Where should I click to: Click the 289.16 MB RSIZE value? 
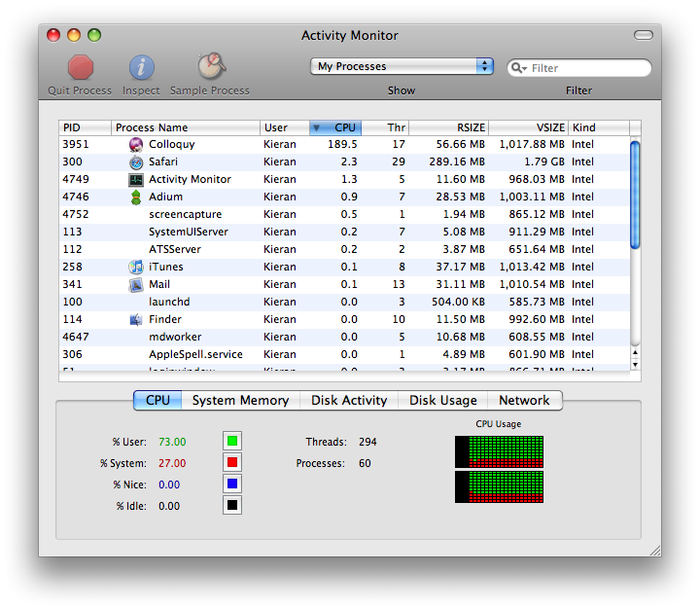click(457, 161)
